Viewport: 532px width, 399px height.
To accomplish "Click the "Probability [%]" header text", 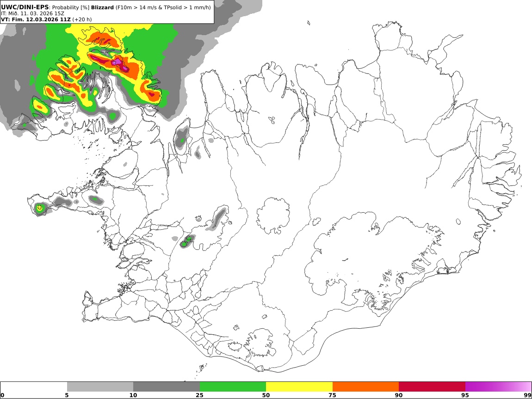I will [x=71, y=7].
